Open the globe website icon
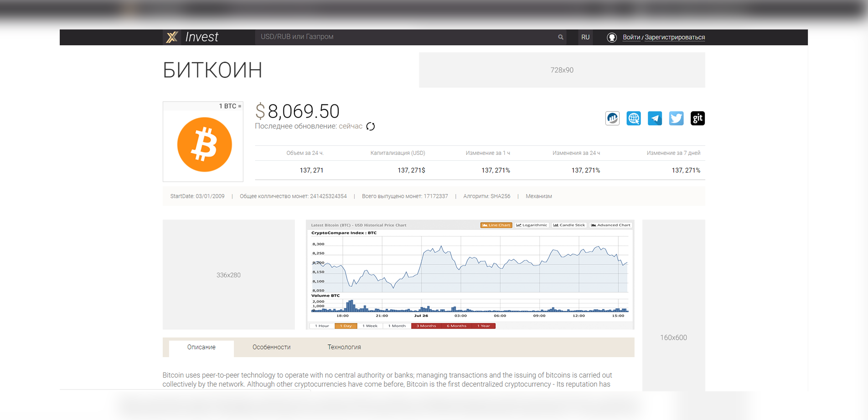 634,118
